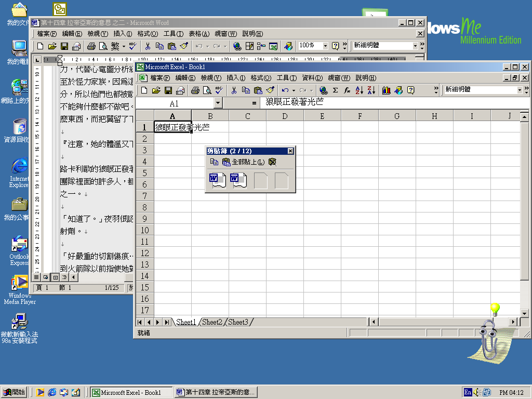
Task: Close the clipboard (剪貼簿) toolbar
Action: tap(290, 151)
